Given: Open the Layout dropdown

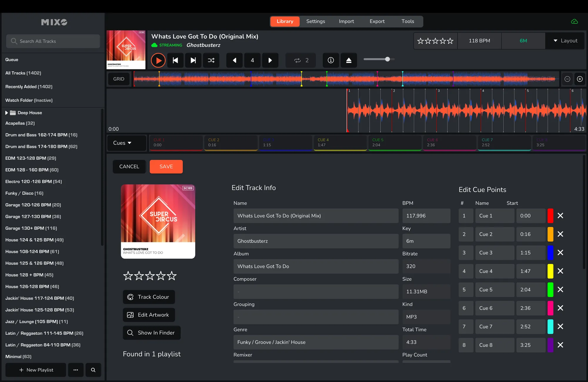Looking at the screenshot, I should (x=565, y=41).
